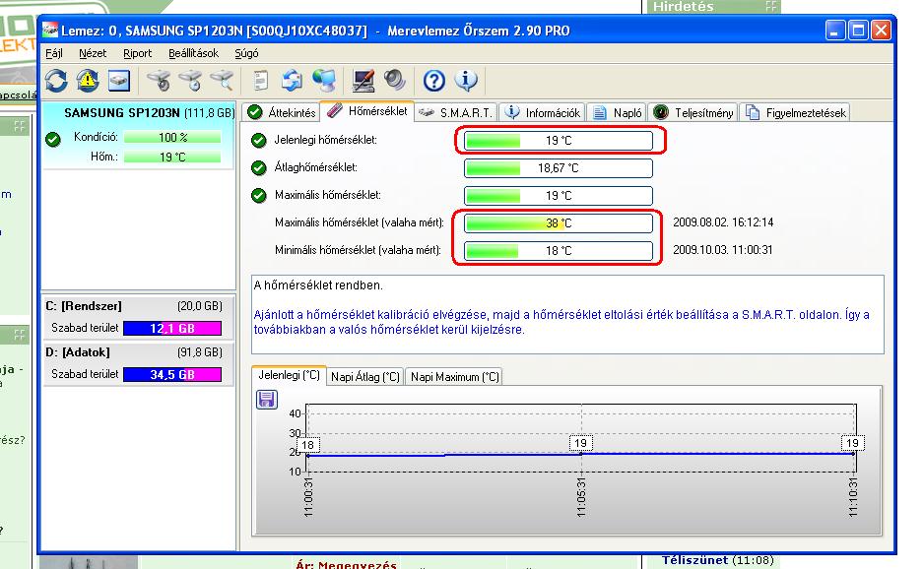The height and width of the screenshot is (569, 924).
Task: Click green check beside Maximális hőmérséklet: 19 °C
Action: click(259, 195)
